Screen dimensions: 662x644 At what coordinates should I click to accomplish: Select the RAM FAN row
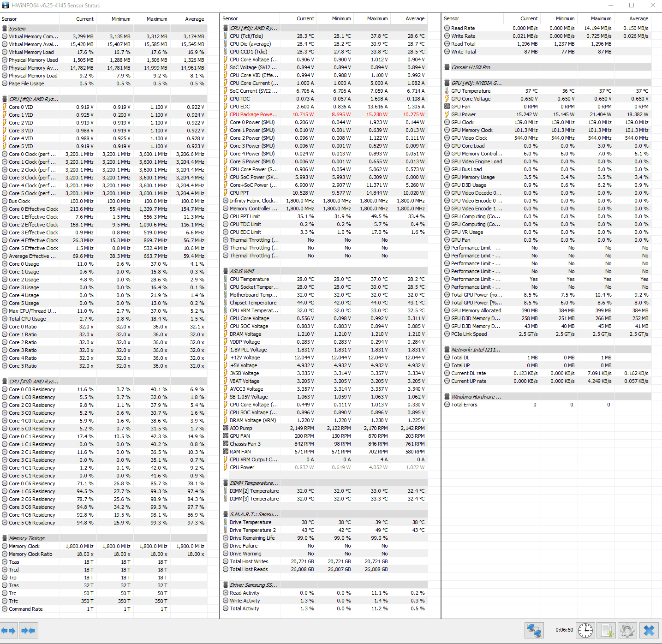(325, 452)
